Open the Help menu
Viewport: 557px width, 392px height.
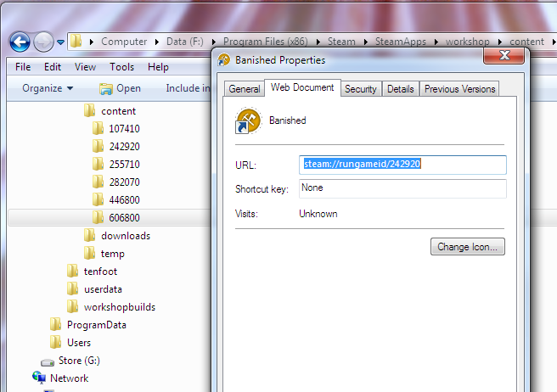tap(158, 67)
